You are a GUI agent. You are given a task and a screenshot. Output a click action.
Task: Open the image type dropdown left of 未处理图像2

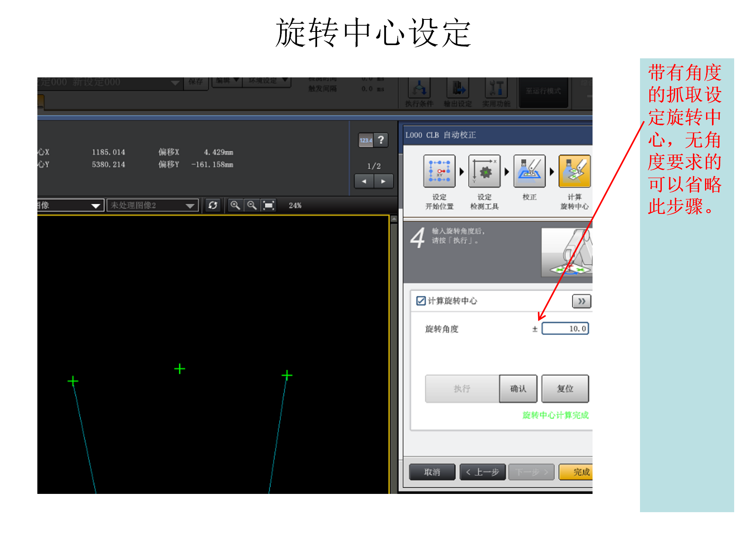pos(70,205)
